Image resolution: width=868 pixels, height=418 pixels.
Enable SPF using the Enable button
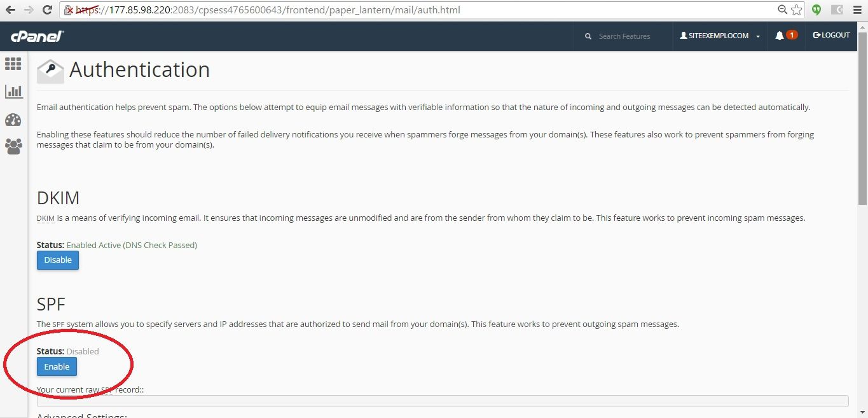click(x=57, y=367)
